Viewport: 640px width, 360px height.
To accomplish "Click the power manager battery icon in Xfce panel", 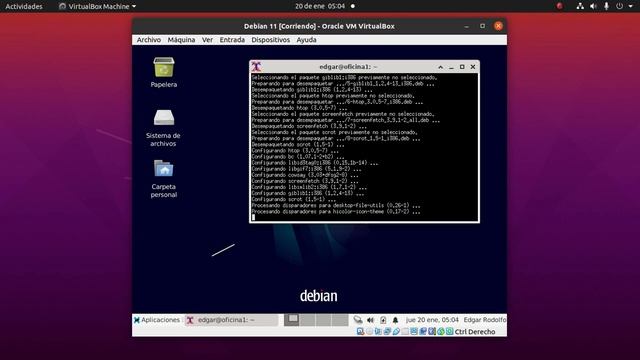I will tap(383, 320).
